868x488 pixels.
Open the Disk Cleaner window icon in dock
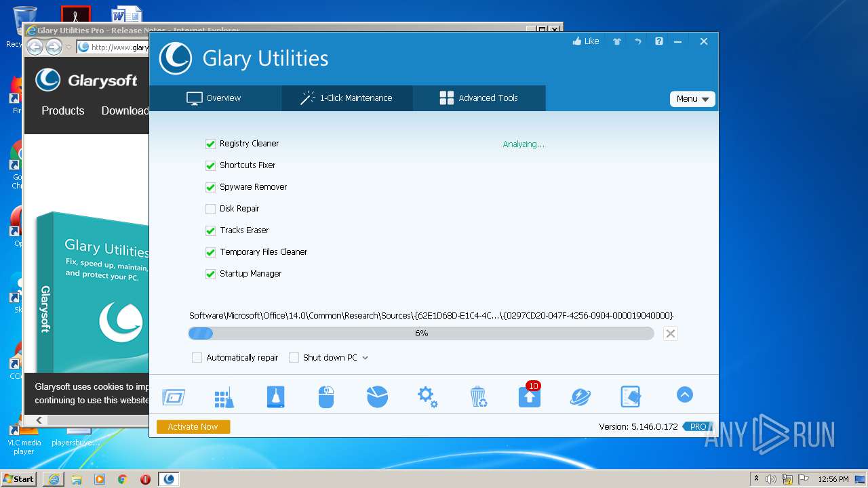tap(174, 397)
